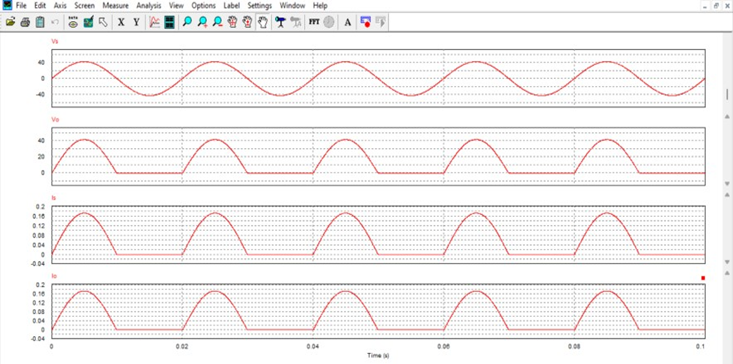
Task: Click the Simview application icon in menu bar
Action: tap(7, 5)
